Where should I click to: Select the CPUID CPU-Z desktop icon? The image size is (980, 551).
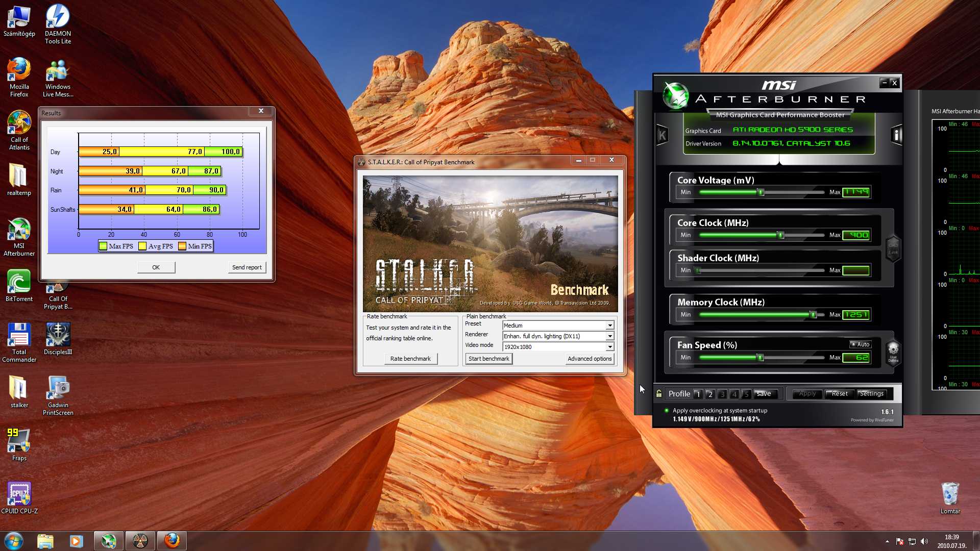[19, 498]
